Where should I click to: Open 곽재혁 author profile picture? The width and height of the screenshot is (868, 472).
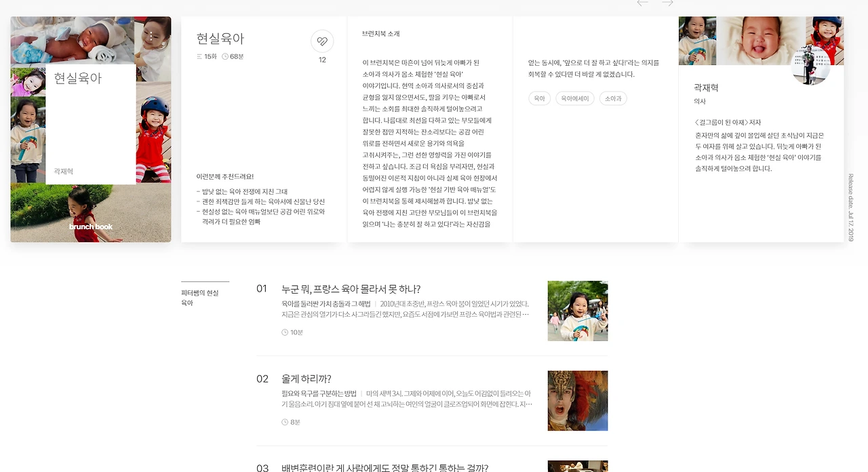811,66
